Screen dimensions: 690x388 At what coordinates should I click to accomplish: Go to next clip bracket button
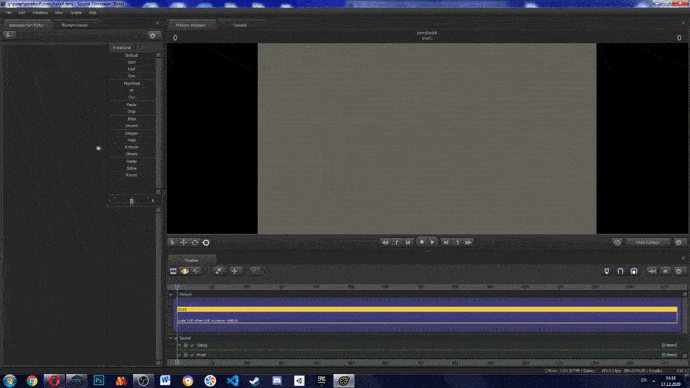(457, 242)
